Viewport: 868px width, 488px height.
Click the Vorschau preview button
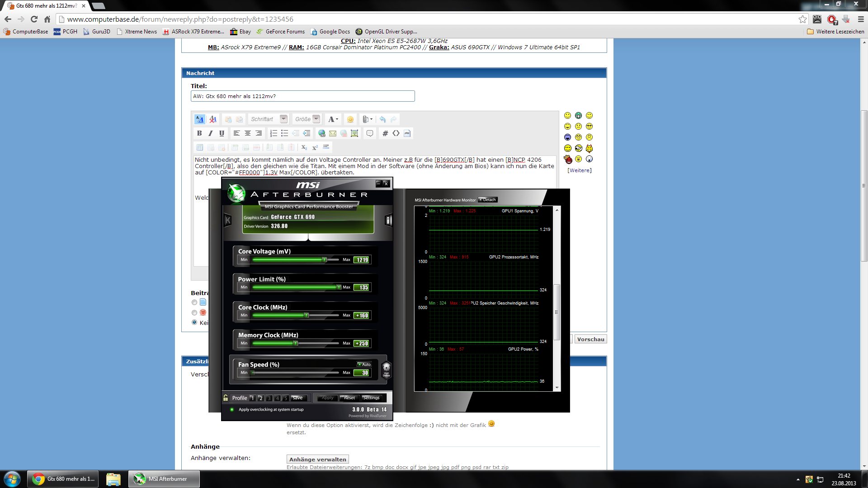[590, 339]
